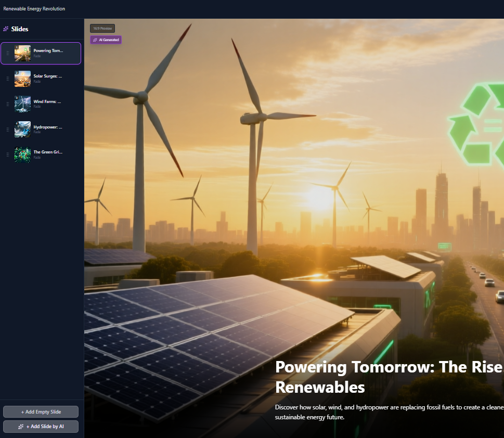This screenshot has width=504, height=438.
Task: Click the grip dots beside The Green Grid slide
Action: pos(8,154)
